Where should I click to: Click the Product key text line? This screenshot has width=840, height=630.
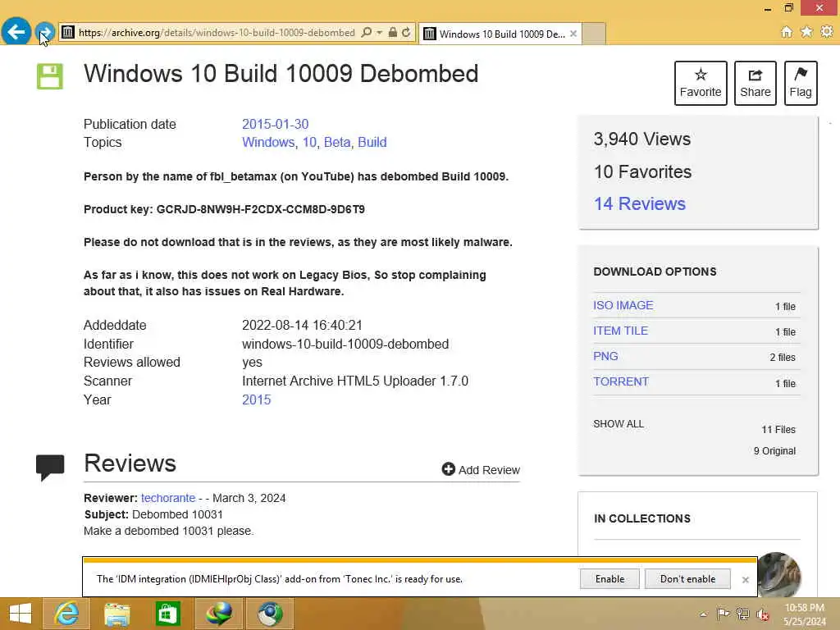pos(224,209)
